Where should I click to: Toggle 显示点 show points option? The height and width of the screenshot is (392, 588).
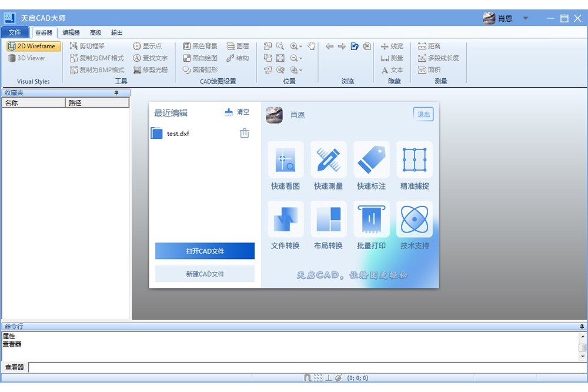pyautogui.click(x=148, y=46)
